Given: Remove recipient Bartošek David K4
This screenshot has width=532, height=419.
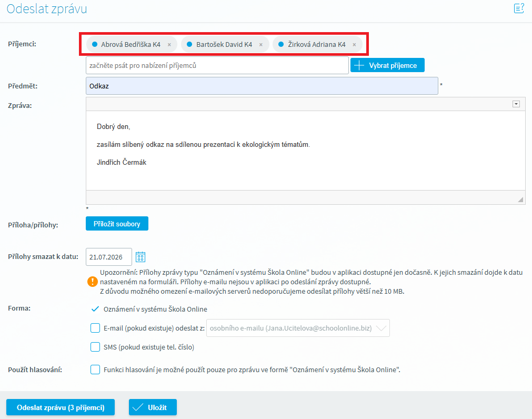Looking at the screenshot, I should (260, 45).
